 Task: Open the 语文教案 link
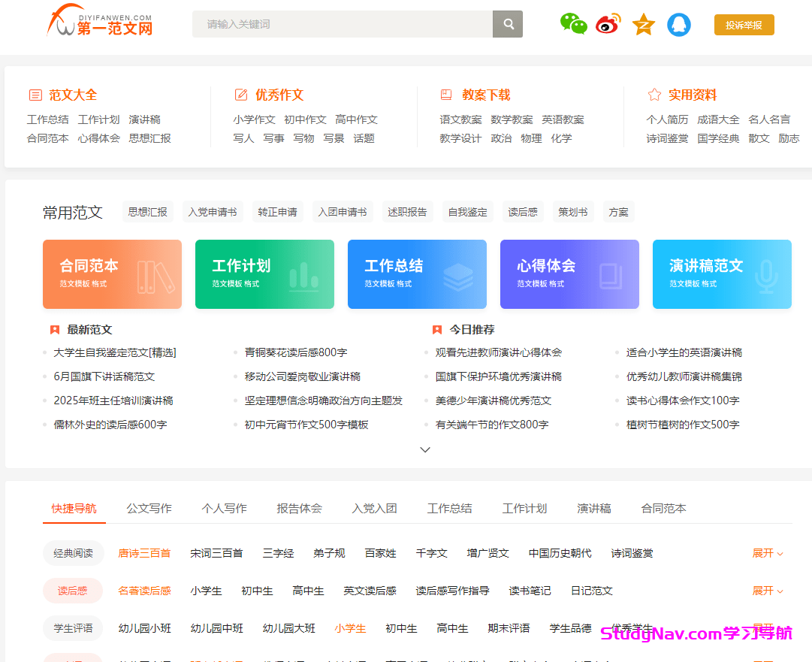461,119
